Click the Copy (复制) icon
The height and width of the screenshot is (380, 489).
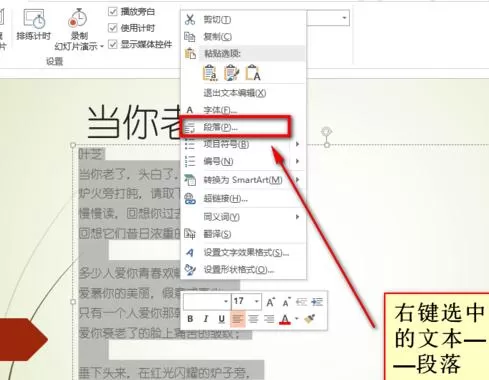[190, 36]
